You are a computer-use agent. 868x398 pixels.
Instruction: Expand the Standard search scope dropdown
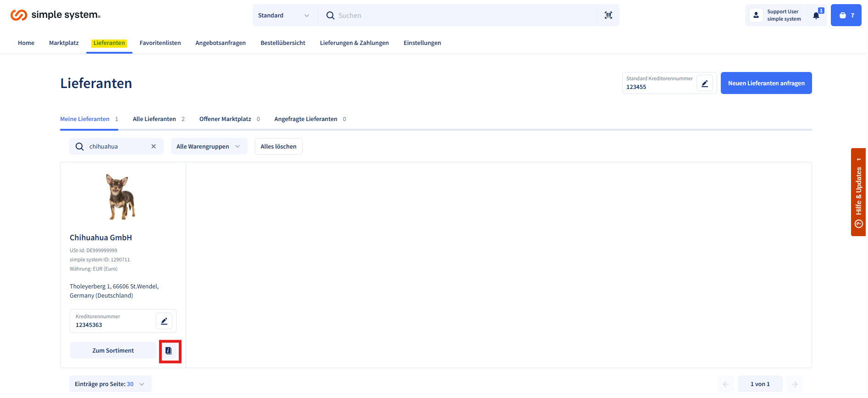(x=283, y=16)
